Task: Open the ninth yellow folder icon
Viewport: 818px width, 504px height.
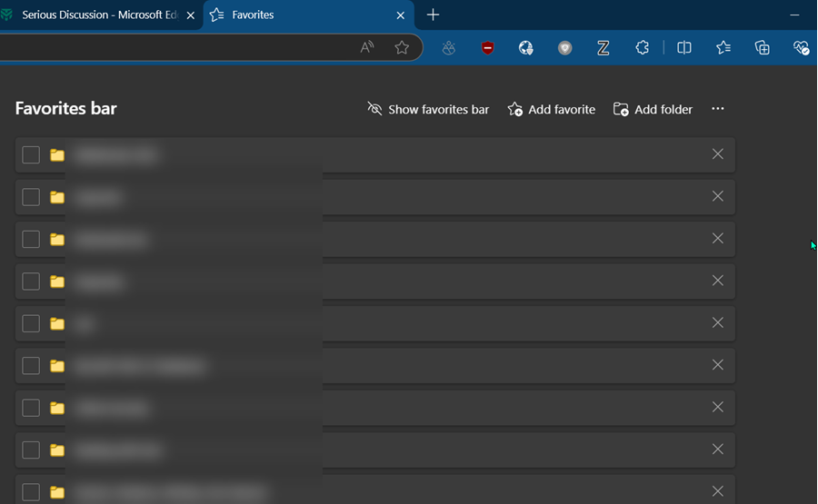Action: click(x=57, y=492)
